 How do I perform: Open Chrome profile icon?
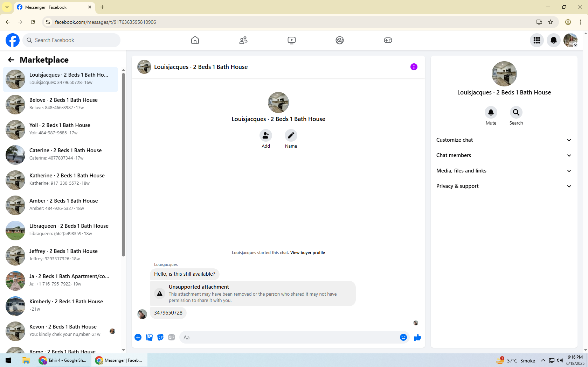pyautogui.click(x=568, y=22)
